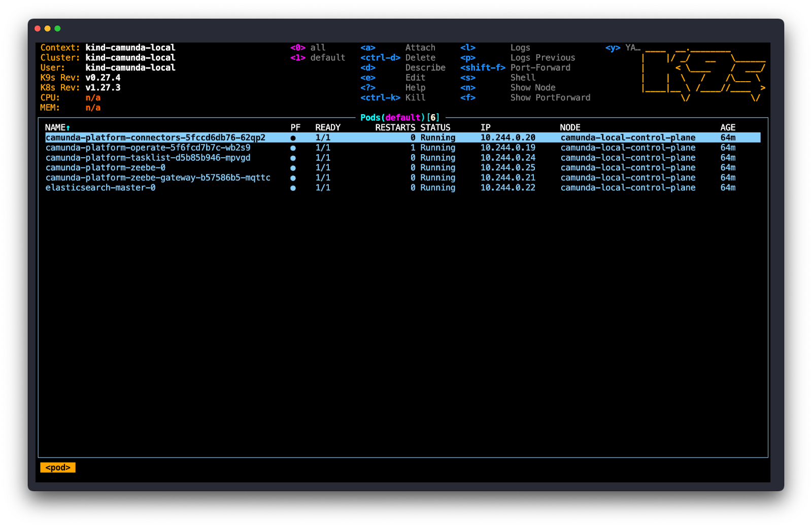The height and width of the screenshot is (528, 812).
Task: Click the port-forward dot for operate pod
Action: (x=293, y=148)
